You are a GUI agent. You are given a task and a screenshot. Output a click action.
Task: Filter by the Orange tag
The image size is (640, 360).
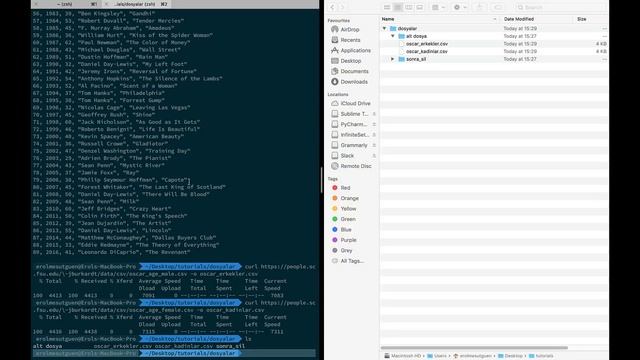tap(345, 198)
